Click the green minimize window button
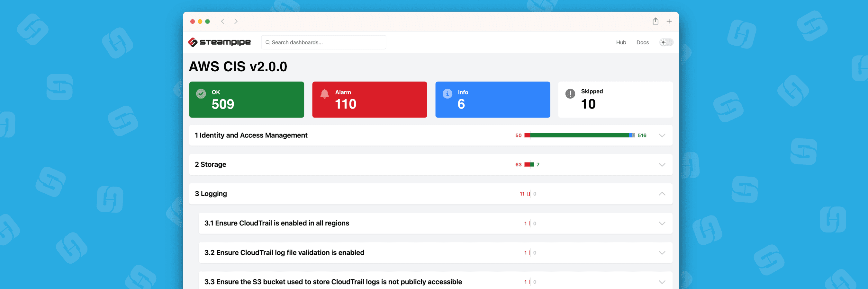Screen dimensions: 868x289 [208, 22]
